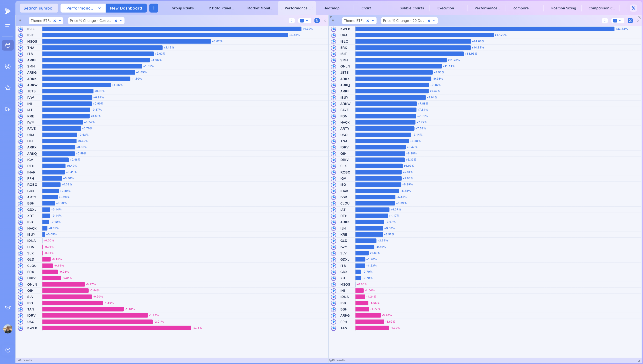
Task: Click the play icon next to IBLC in the left panel
Action: (x=21, y=29)
